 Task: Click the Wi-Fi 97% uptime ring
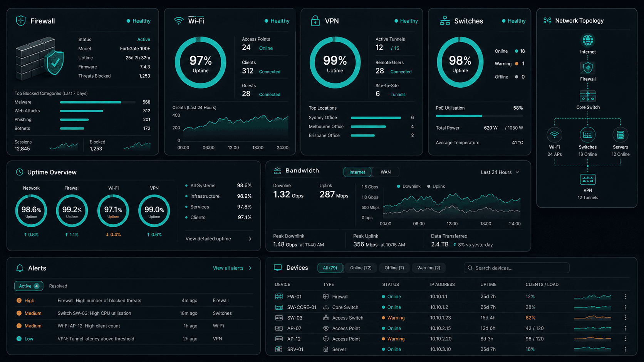pos(200,62)
